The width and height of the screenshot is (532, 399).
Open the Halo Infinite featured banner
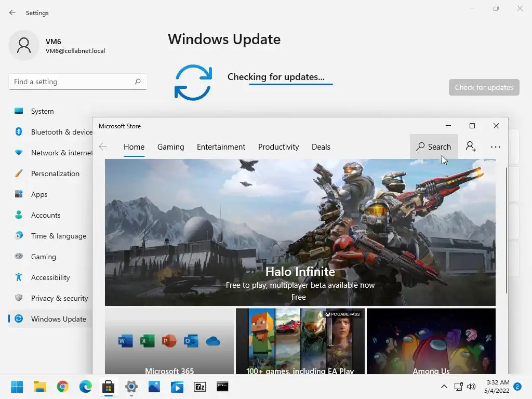[x=300, y=232]
